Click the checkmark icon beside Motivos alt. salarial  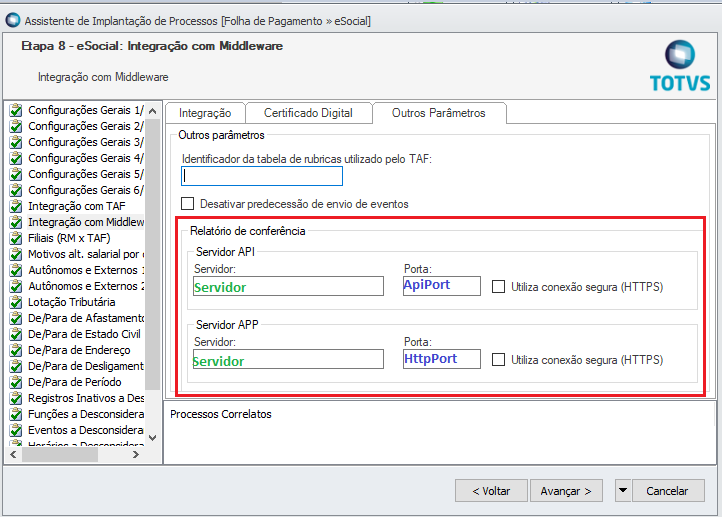tap(16, 254)
